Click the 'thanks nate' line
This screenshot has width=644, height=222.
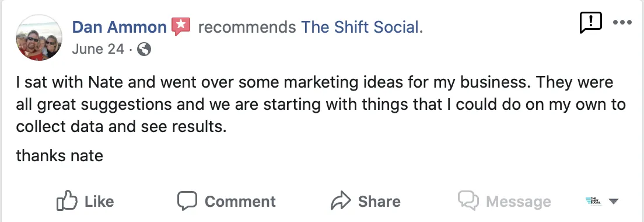[x=60, y=156]
